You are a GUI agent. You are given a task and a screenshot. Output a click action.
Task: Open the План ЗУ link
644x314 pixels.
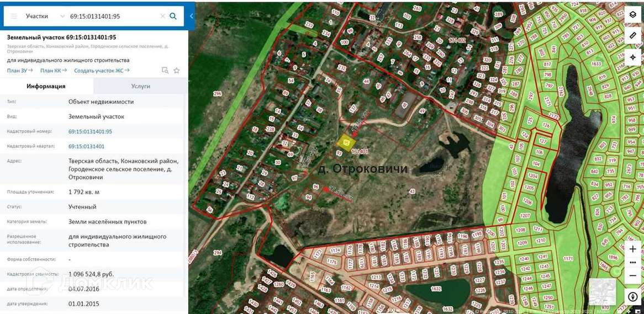20,71
